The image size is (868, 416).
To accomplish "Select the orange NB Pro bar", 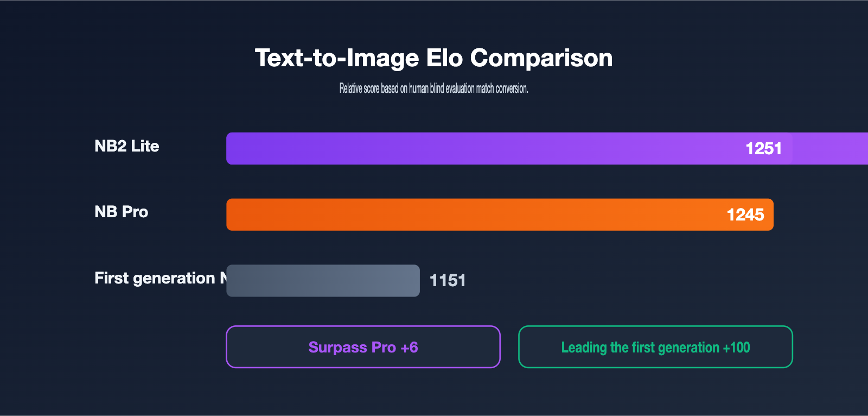I will pyautogui.click(x=500, y=215).
